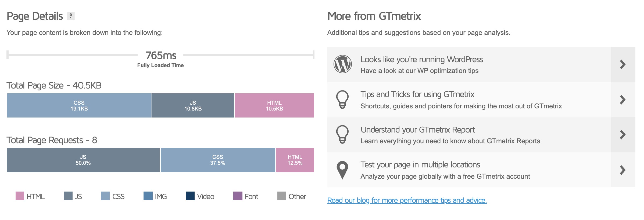Image resolution: width=644 pixels, height=220 pixels.
Task: Click the JS legend color swatch
Action: click(x=68, y=196)
